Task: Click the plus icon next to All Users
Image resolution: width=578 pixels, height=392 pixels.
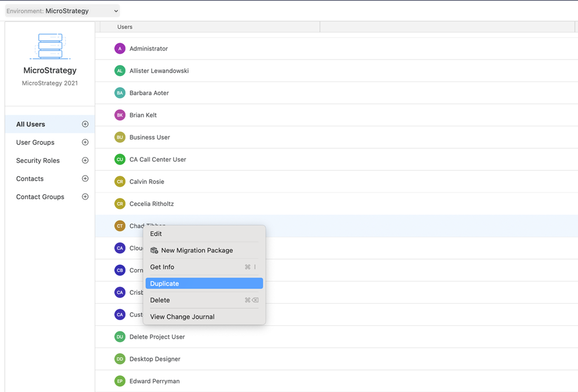Action: coord(85,124)
